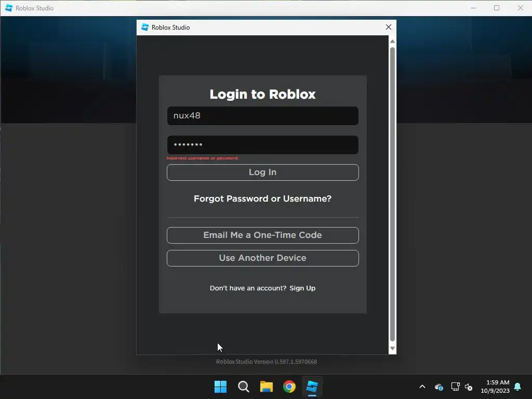Open the clock showing 1:59 AM
532x399 pixels.
tap(495, 387)
